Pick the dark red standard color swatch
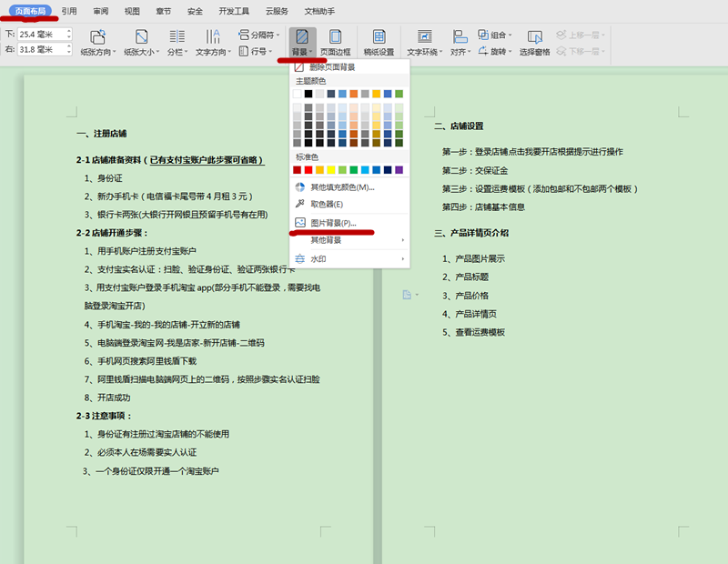 click(x=298, y=170)
